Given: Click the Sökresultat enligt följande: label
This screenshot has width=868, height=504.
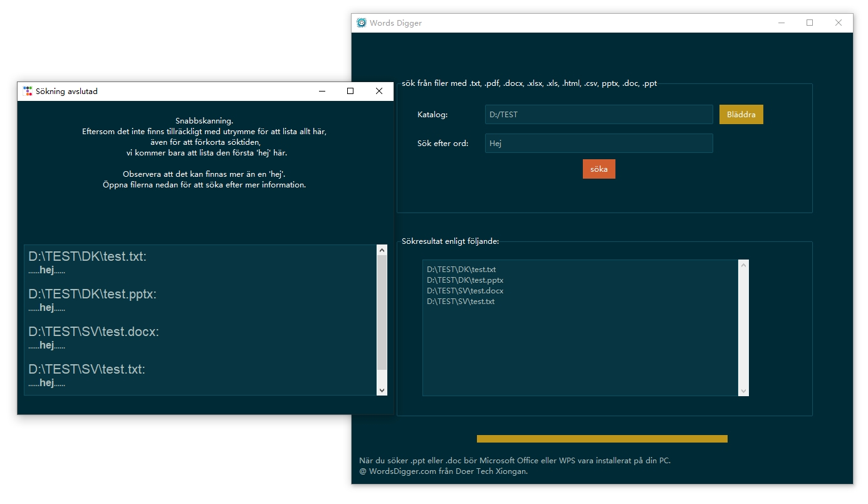Looking at the screenshot, I should pos(450,241).
